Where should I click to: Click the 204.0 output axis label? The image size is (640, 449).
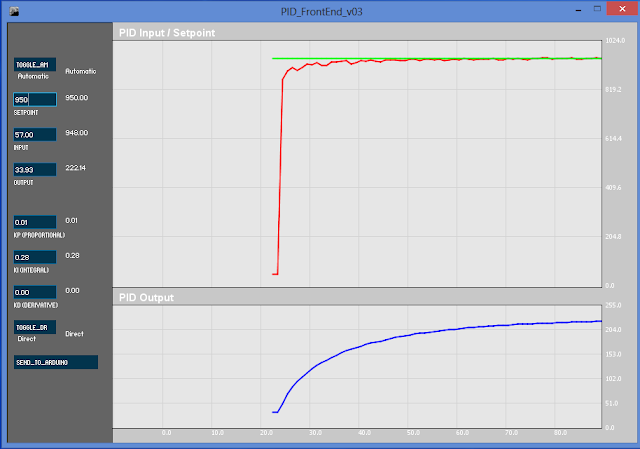[613, 330]
